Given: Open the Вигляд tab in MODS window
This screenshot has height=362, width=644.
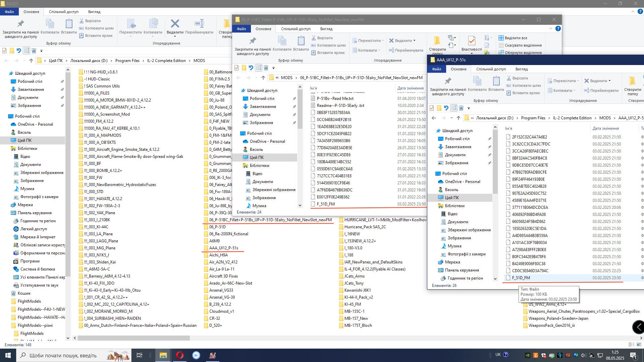Looking at the screenshot, I should 94,12.
